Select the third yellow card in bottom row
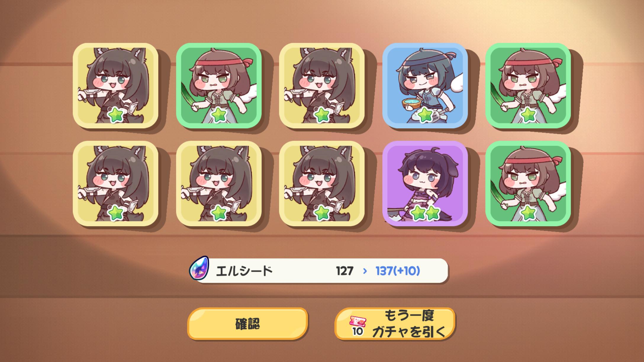This screenshot has height=362, width=644. click(322, 183)
